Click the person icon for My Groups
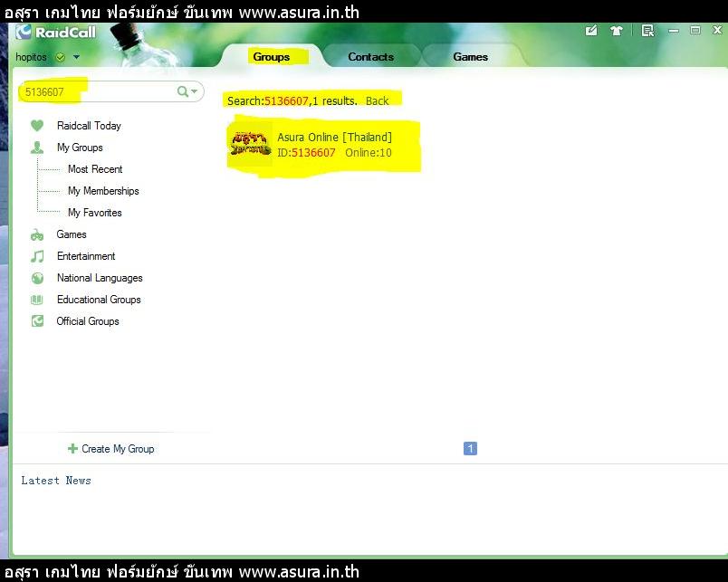Viewport: 728px width, 582px height. [37, 148]
